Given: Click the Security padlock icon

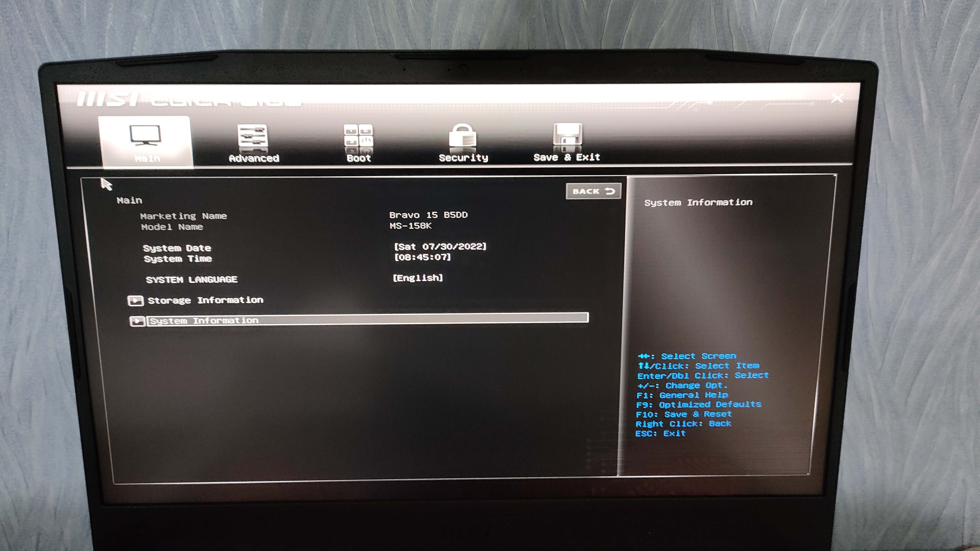Looking at the screenshot, I should [462, 135].
